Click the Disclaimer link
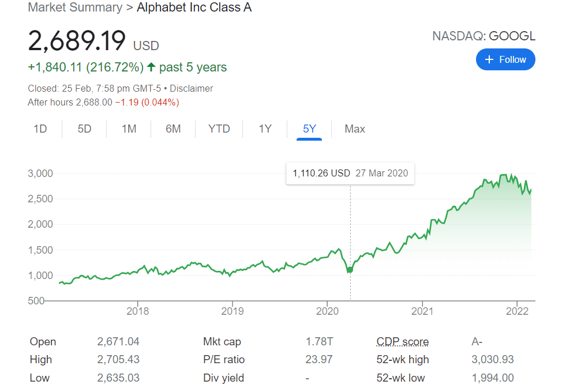Viewport: 566px width, 392px height. pyautogui.click(x=192, y=88)
